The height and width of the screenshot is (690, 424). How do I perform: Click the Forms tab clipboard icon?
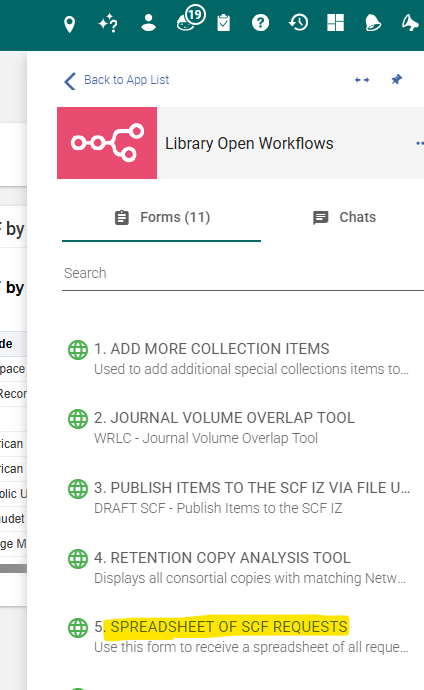[x=122, y=218]
